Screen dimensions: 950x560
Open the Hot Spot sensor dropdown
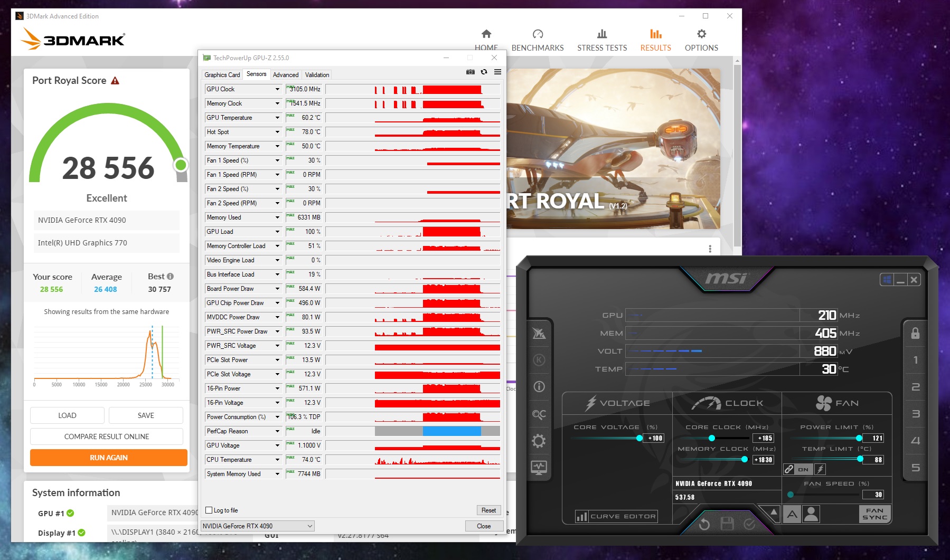[x=277, y=132]
